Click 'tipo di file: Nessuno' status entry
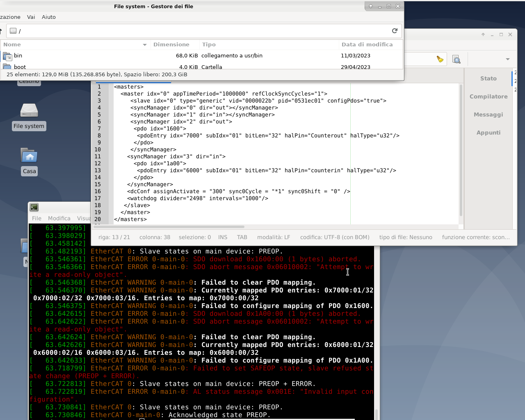Viewport: 525px width, 420px height. (x=406, y=237)
